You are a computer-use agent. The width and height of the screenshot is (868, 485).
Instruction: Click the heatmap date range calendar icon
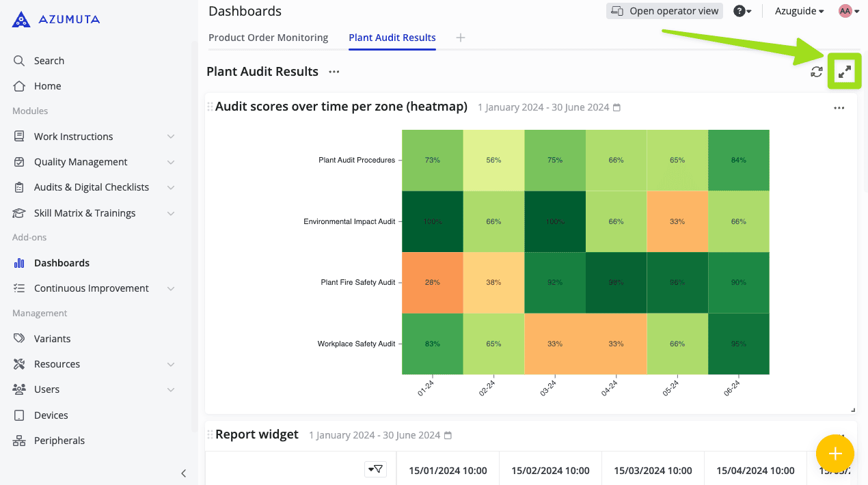616,108
